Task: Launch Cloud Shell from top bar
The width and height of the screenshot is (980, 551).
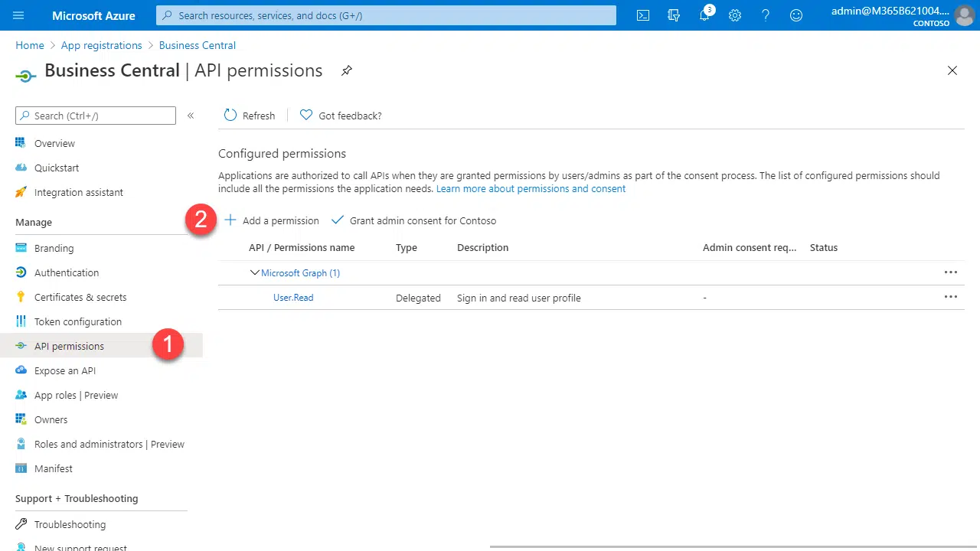Action: [x=643, y=15]
